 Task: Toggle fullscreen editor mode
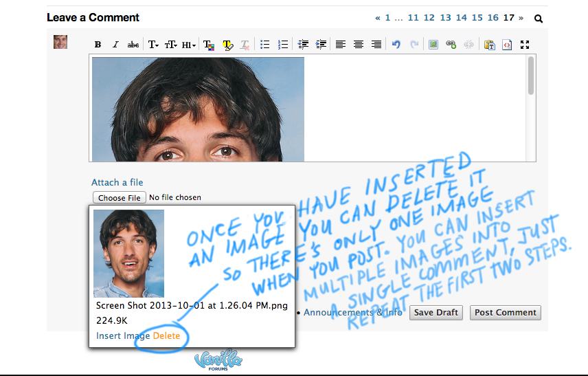pos(525,45)
